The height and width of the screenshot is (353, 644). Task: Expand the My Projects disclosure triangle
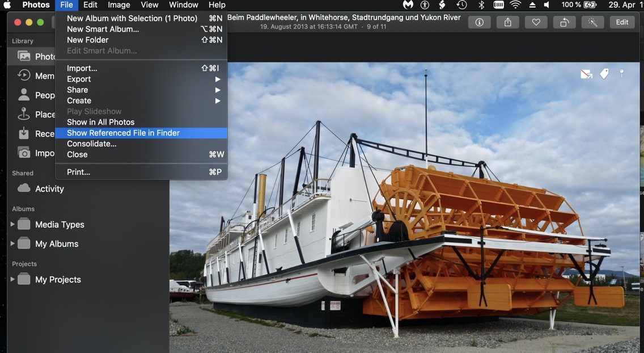tap(12, 280)
